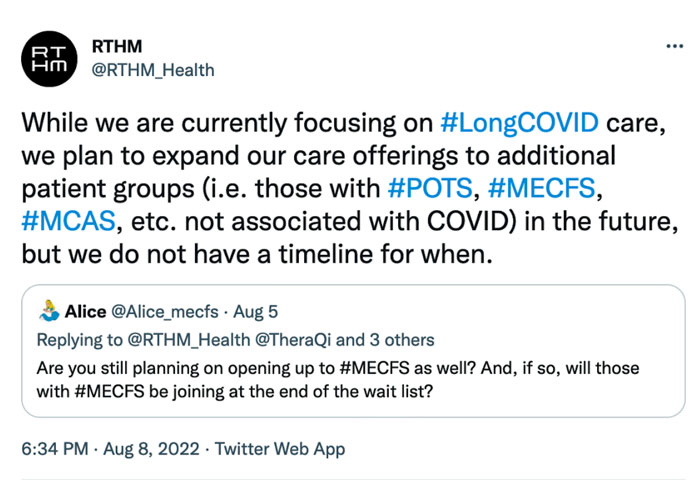The width and height of the screenshot is (700, 480).
Task: Open the three-dot more options menu
Action: click(675, 46)
